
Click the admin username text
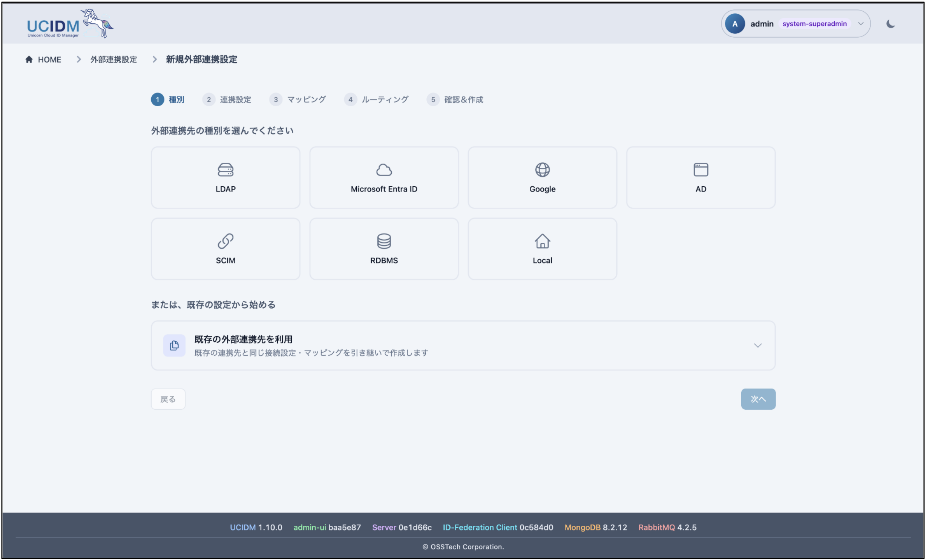pos(762,24)
